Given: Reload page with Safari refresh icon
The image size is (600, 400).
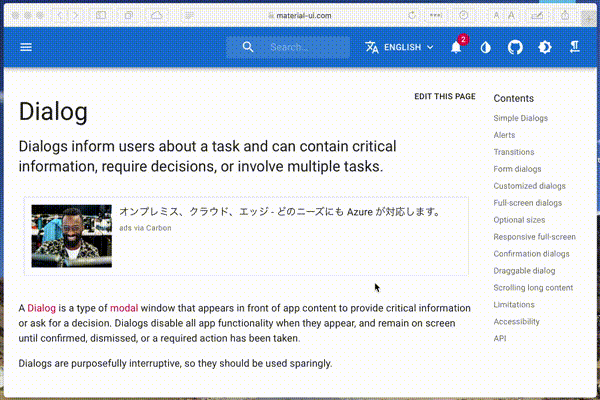Looking at the screenshot, I should coord(412,15).
